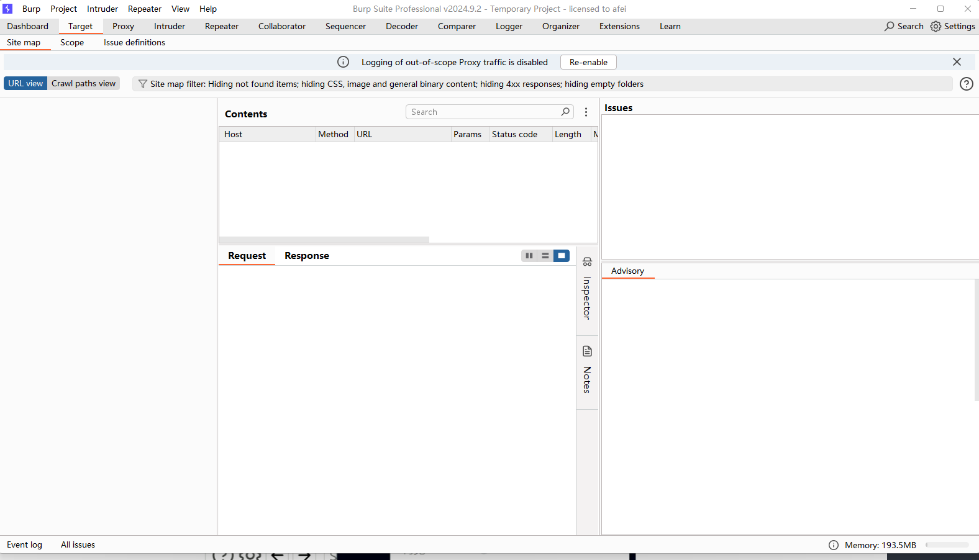Open the Scope sub-tab
The image size is (979, 560).
[x=72, y=42]
